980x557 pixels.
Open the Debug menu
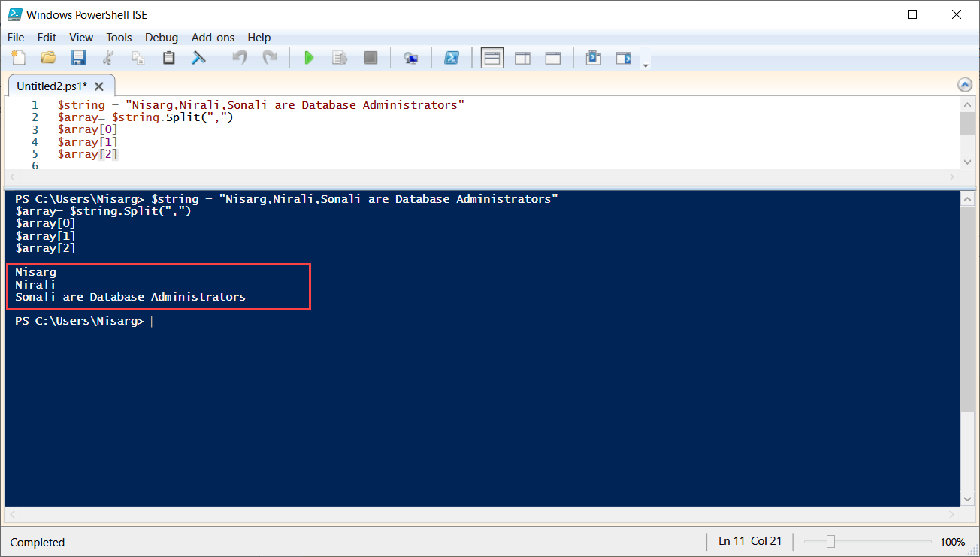(x=161, y=37)
